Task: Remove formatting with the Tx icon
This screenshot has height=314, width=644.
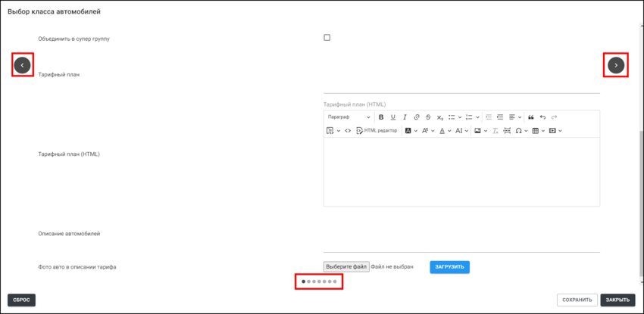Action: [496, 131]
